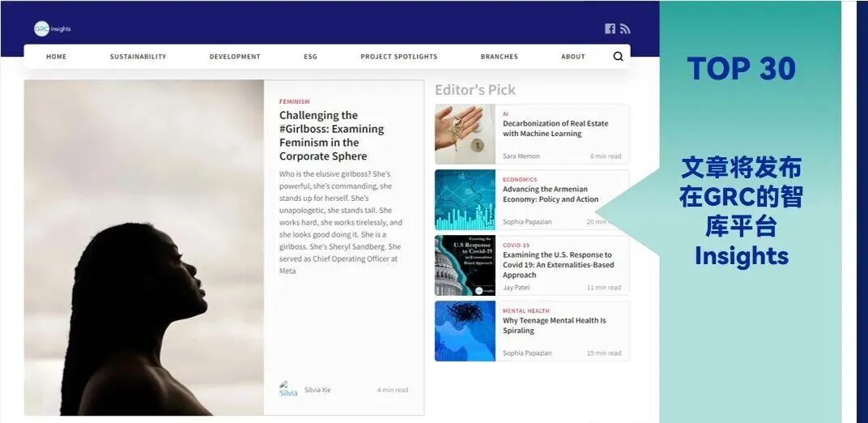Open the Challenging the #Girlboss article title
Screen dimensions: 868x423
[331, 135]
